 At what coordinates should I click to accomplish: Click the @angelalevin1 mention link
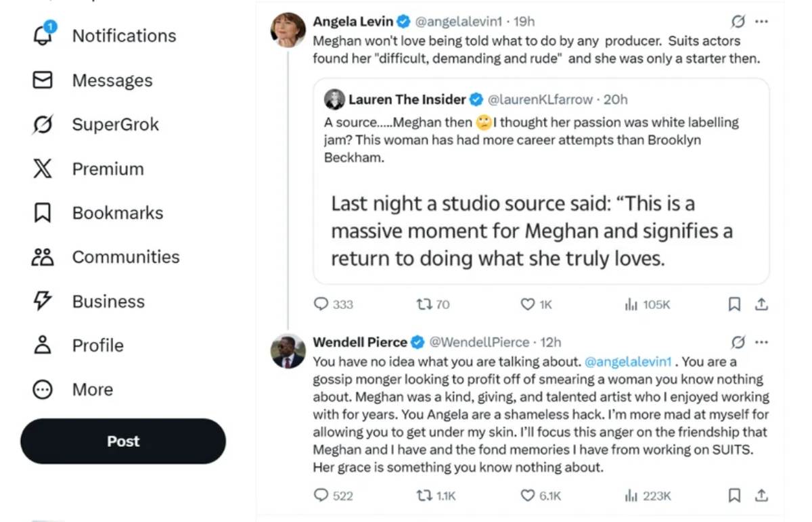(627, 362)
